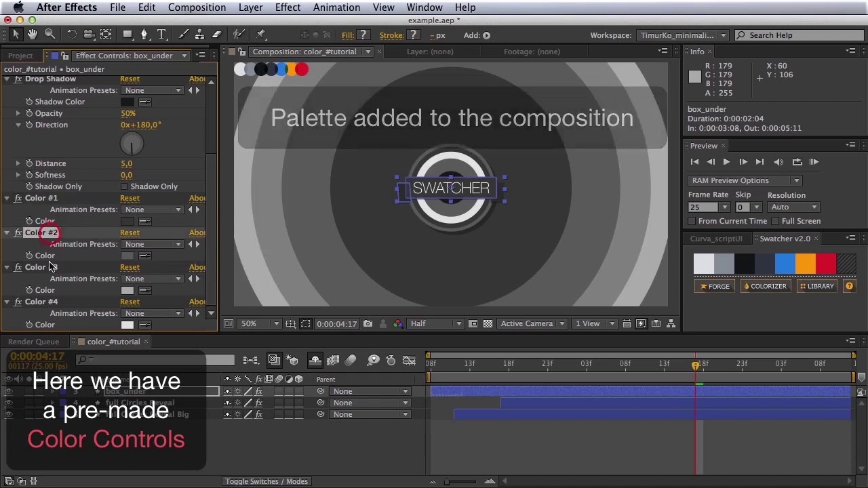Enable motion blur for the timeline
This screenshot has height=488, width=868.
[351, 361]
